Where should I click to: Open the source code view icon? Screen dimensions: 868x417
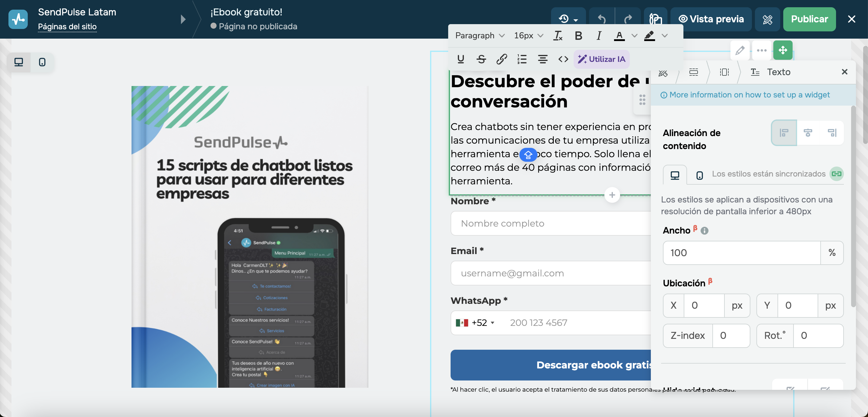pyautogui.click(x=563, y=59)
